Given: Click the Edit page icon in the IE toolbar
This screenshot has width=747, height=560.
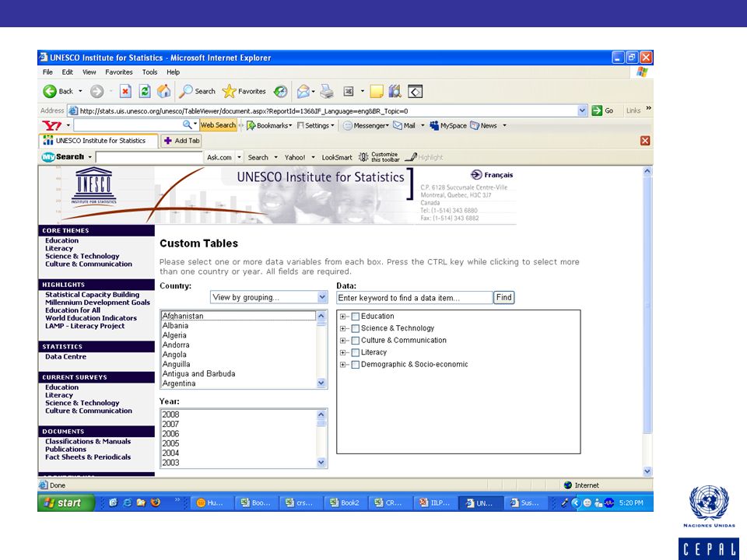Looking at the screenshot, I should click(x=349, y=91).
